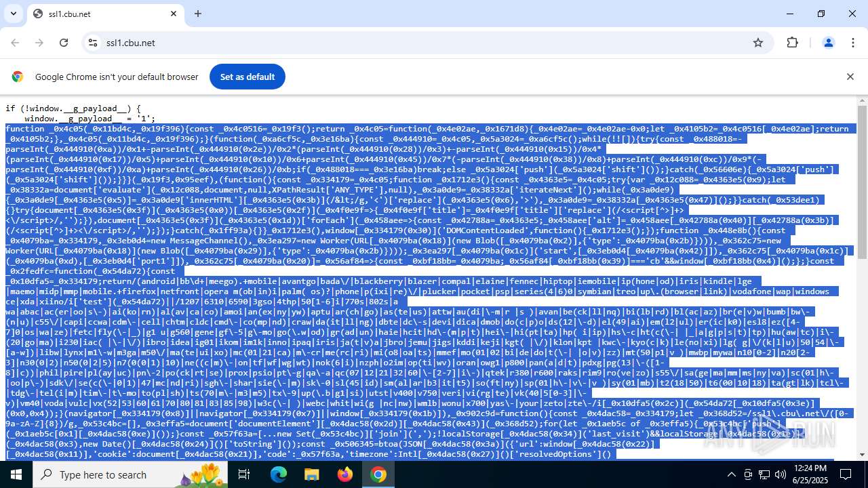The width and height of the screenshot is (868, 488).
Task: Select the ssl1.cbu.net browser tab
Action: (105, 14)
